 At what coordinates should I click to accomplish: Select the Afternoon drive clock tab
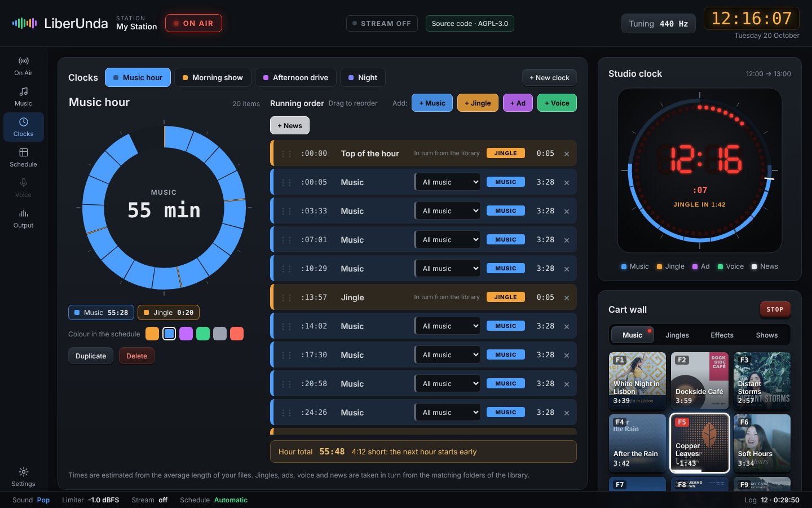(295, 77)
